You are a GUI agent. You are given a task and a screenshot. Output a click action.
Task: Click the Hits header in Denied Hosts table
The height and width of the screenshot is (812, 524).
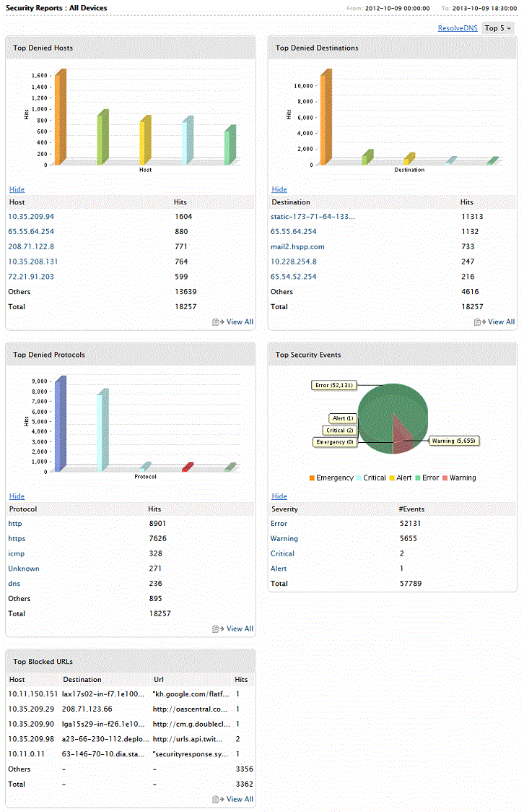180,202
